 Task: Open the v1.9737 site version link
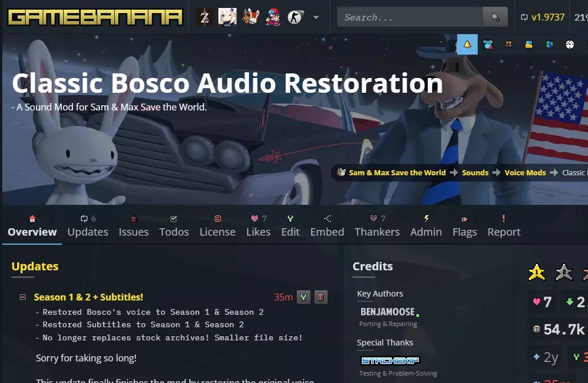click(x=543, y=17)
